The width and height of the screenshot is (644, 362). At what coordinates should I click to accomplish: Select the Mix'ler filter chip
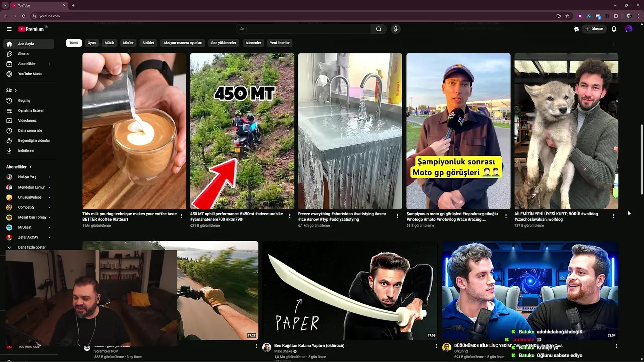pyautogui.click(x=128, y=43)
